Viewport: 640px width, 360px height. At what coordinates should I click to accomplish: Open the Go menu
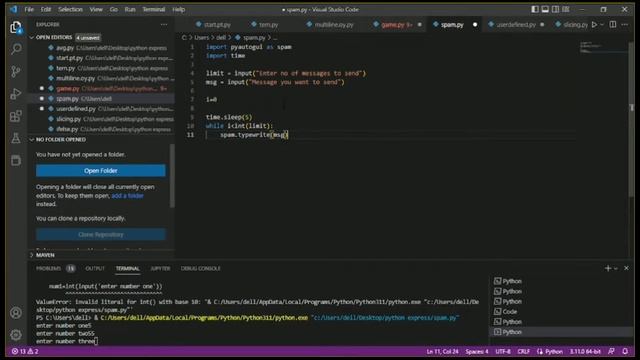113,9
